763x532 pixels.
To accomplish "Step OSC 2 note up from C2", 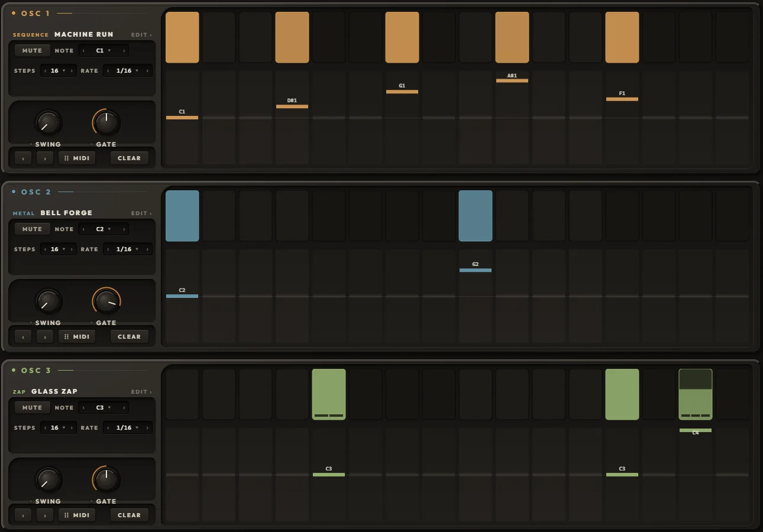I will click(x=124, y=229).
